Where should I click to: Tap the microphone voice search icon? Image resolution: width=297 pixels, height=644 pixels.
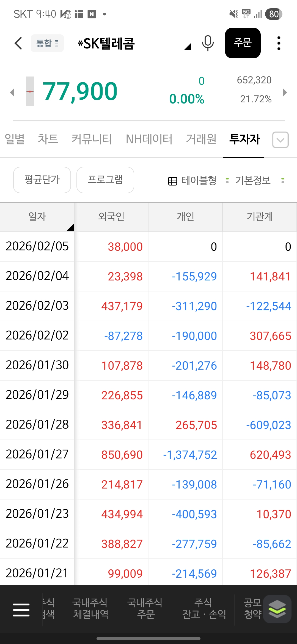(208, 43)
